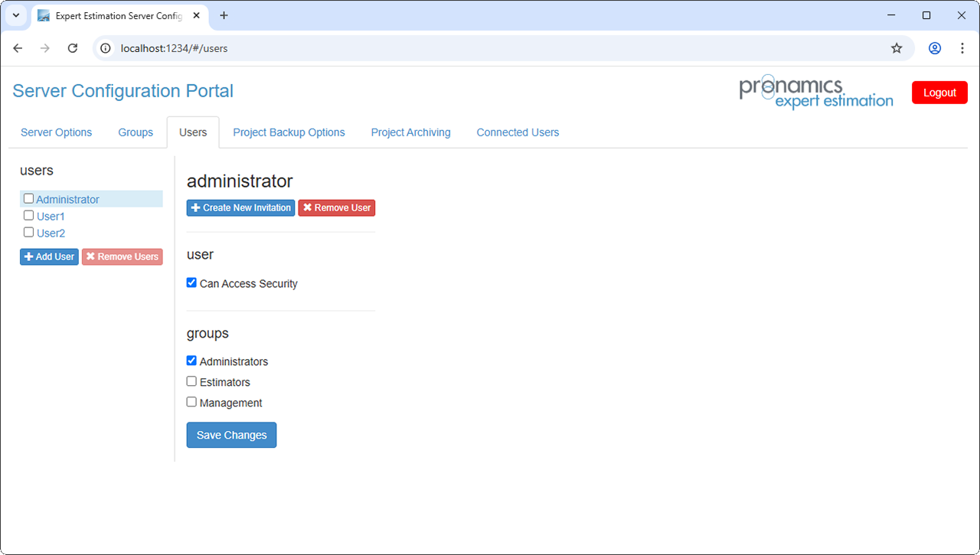Open a new browser tab with plus icon
The height and width of the screenshot is (555, 980).
pos(224,15)
